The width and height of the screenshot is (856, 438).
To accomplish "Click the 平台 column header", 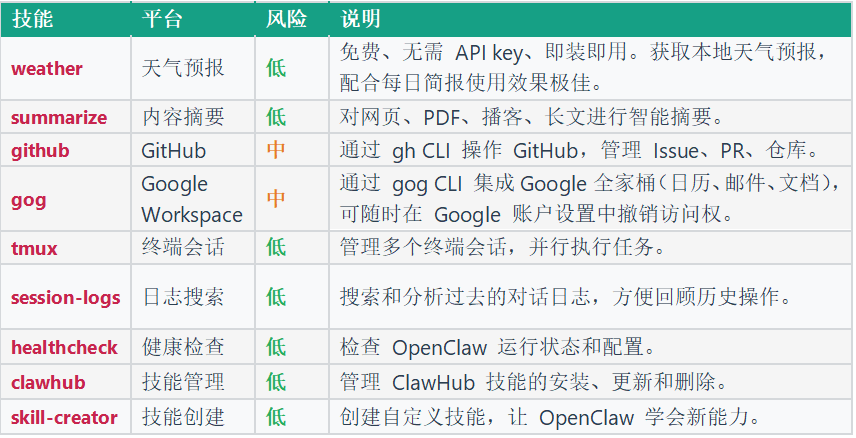I will coord(162,19).
